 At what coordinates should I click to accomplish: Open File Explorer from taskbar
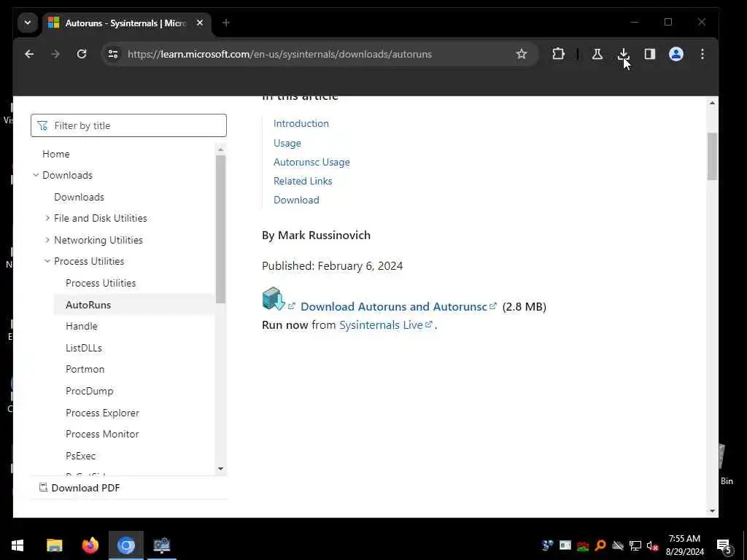point(54,545)
